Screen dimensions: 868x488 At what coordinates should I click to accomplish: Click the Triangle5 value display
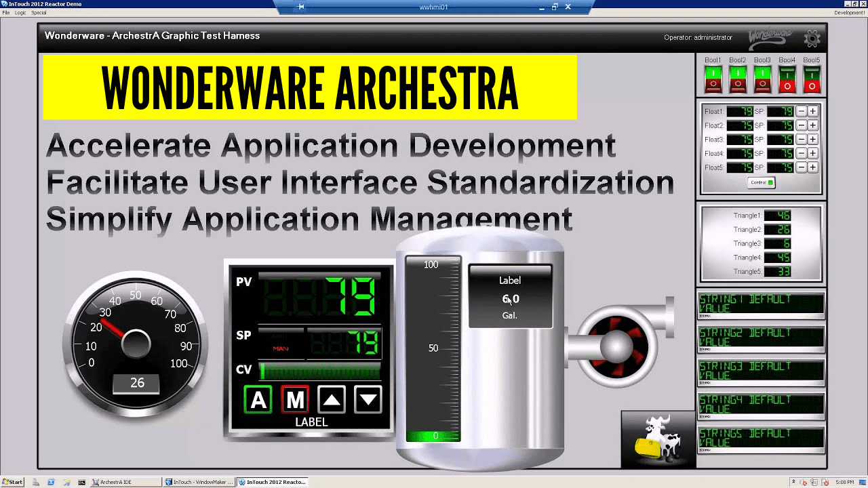[x=778, y=272]
